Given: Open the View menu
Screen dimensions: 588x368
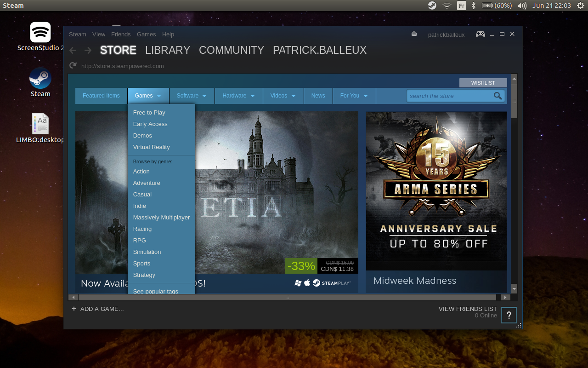Looking at the screenshot, I should coord(99,34).
